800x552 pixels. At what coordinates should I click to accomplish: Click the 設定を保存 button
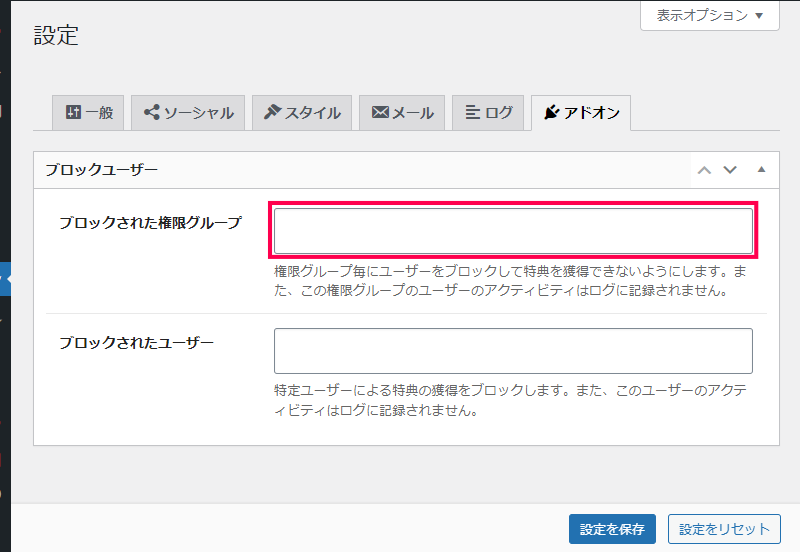pos(612,529)
